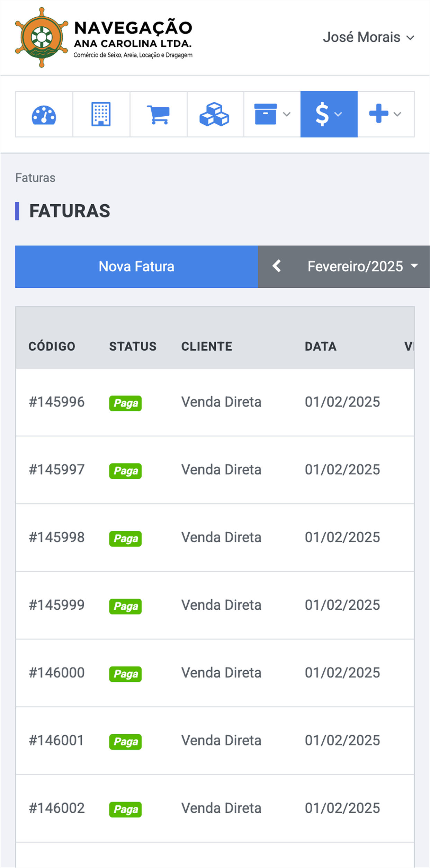This screenshot has width=430, height=868.
Task: Open the Fevereiro/2025 month dropdown
Action: pos(362,266)
